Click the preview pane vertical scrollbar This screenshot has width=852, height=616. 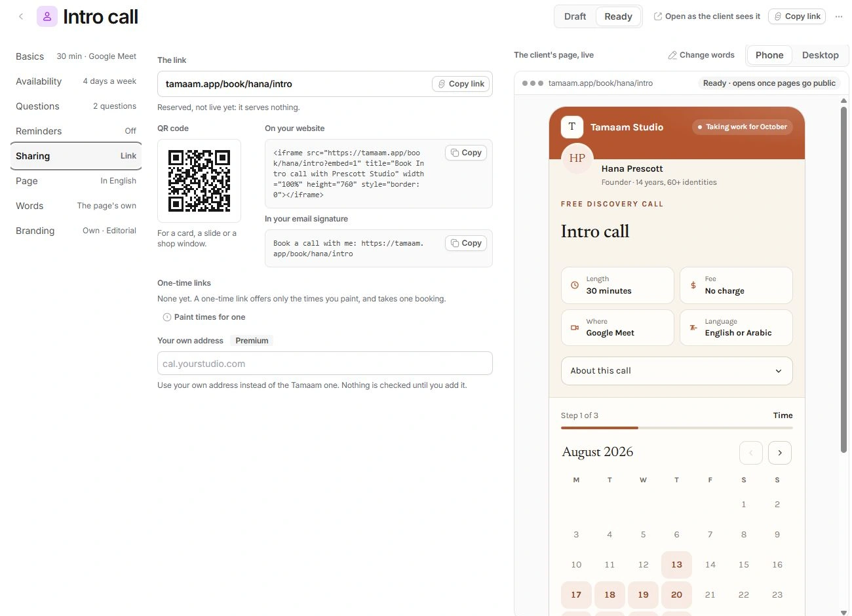844,279
